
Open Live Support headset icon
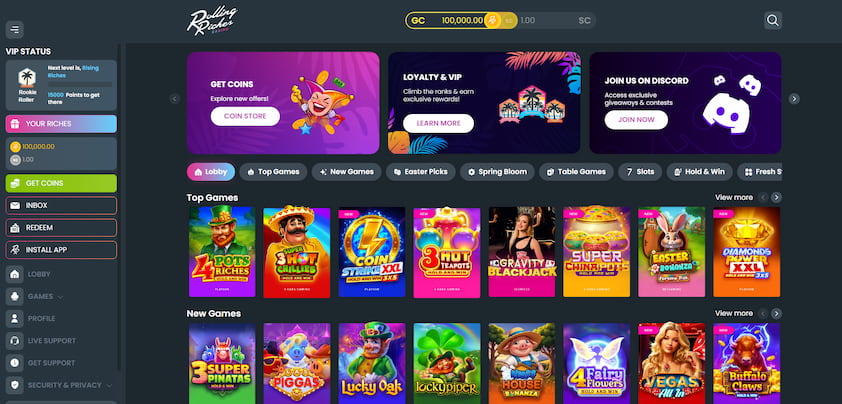(x=14, y=341)
